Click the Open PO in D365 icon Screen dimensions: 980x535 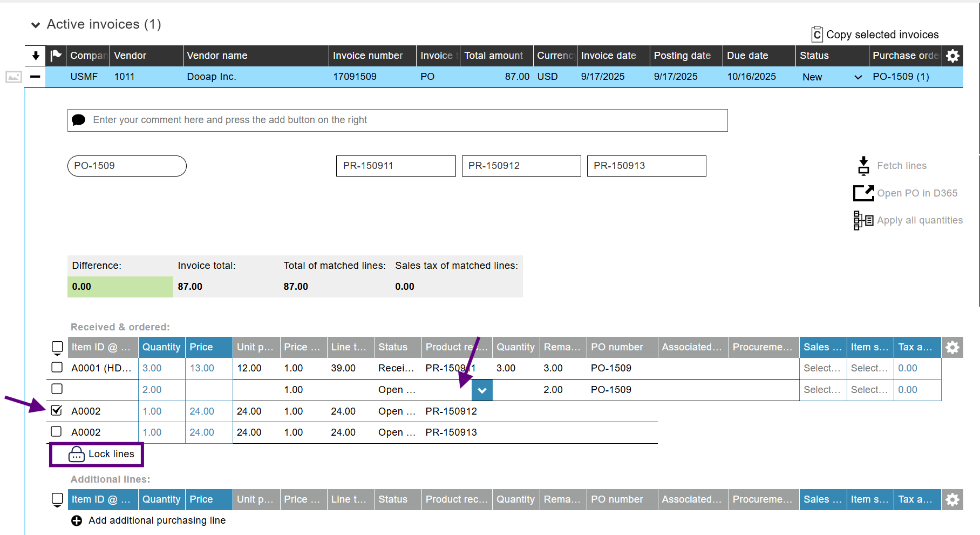[x=863, y=193]
